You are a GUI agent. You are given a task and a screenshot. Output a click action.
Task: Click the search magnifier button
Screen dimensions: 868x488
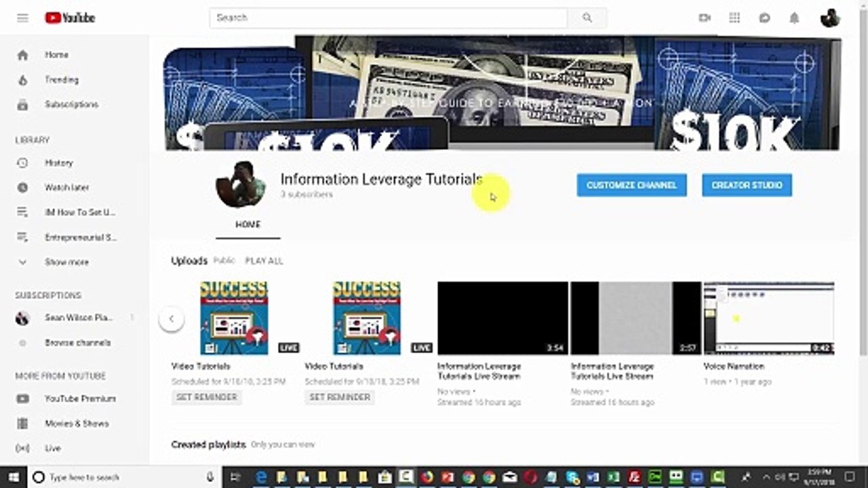[x=587, y=18]
